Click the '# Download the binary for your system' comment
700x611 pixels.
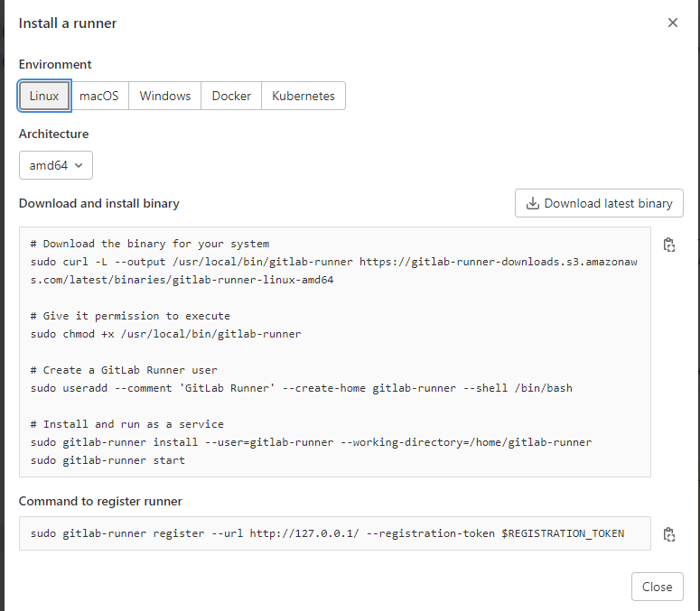(x=150, y=244)
